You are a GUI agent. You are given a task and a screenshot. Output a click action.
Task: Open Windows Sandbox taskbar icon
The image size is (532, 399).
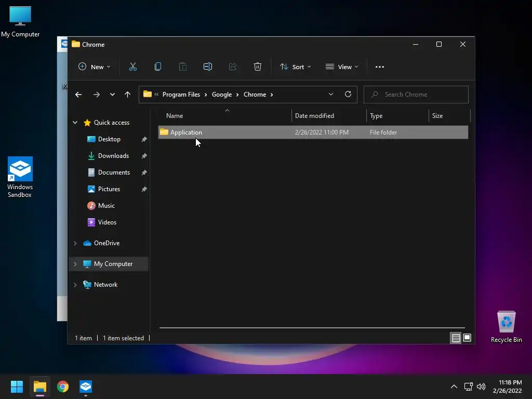(x=86, y=387)
